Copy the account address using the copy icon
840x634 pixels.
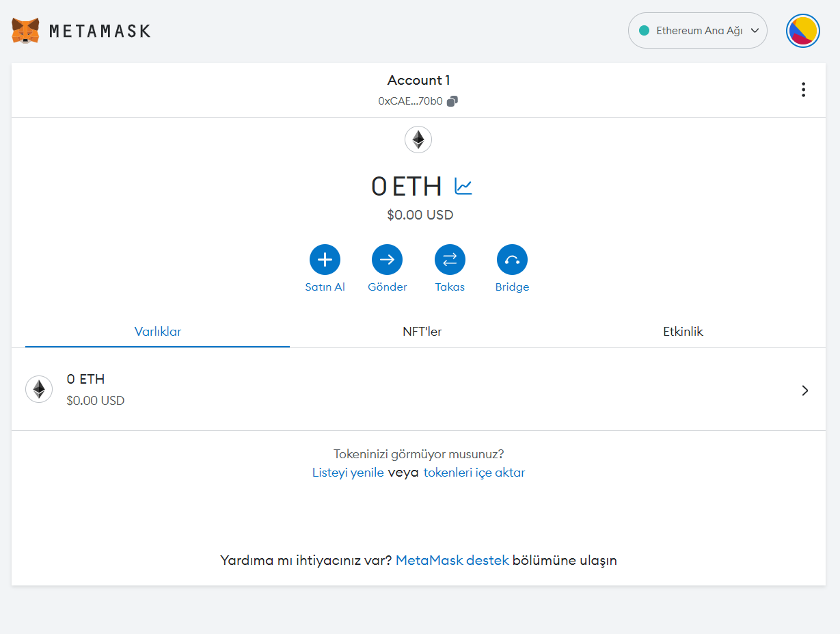point(452,101)
